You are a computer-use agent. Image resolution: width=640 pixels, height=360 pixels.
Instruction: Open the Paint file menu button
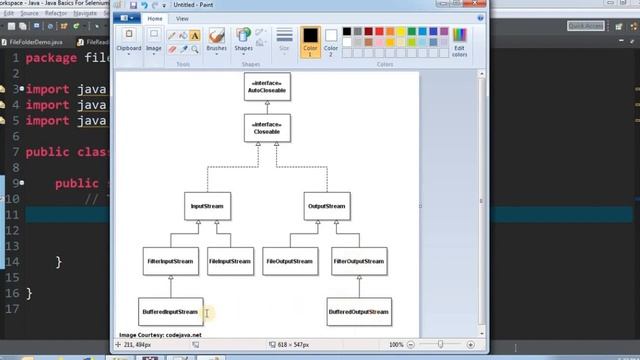tap(127, 18)
